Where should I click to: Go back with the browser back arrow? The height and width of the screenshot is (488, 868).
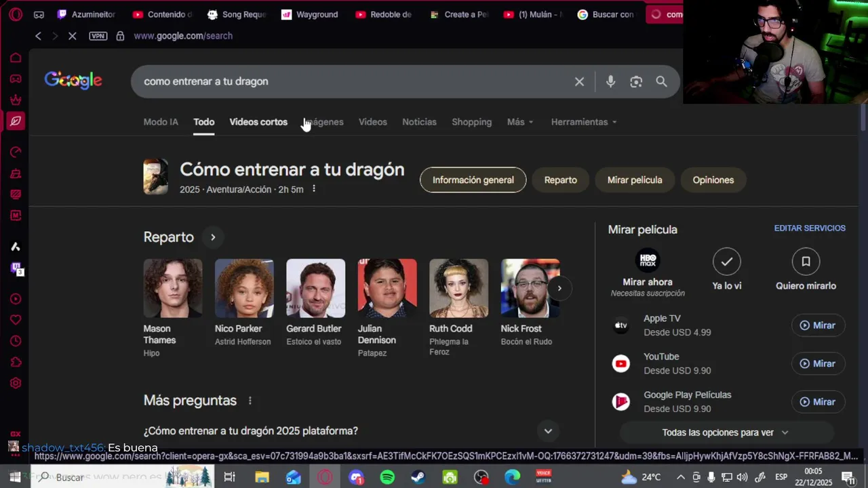point(39,36)
